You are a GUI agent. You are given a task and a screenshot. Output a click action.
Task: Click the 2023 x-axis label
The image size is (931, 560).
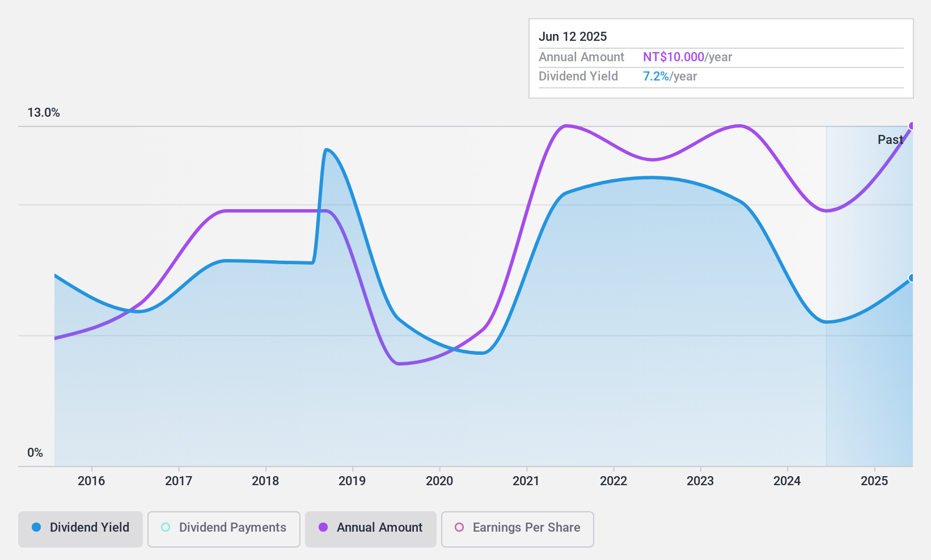(x=700, y=481)
